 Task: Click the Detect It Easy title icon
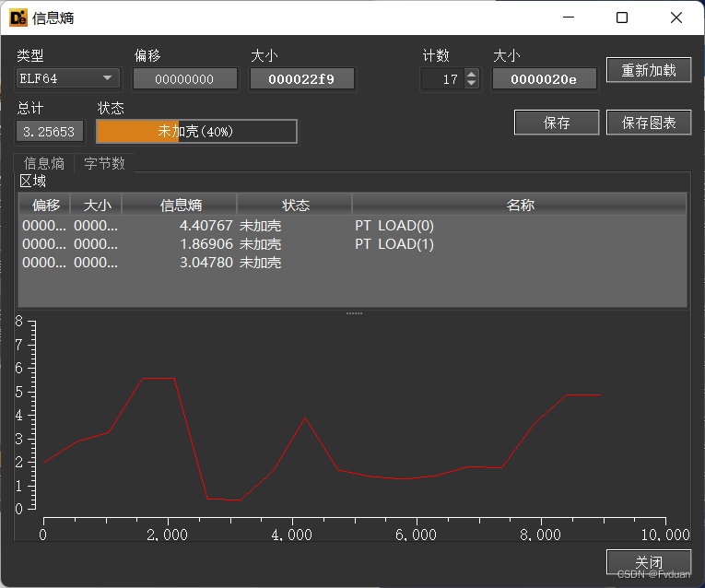[18, 18]
